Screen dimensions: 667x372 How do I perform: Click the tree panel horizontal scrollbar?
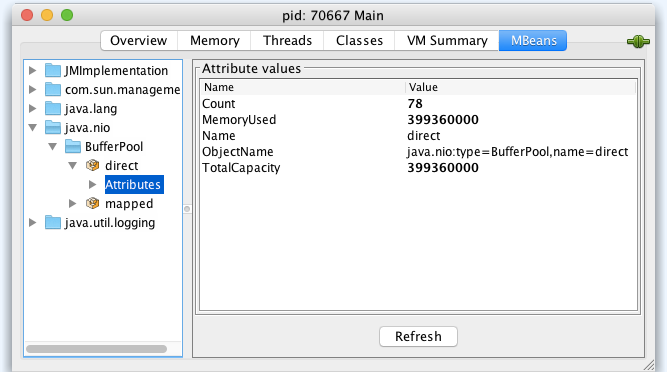pos(97,349)
